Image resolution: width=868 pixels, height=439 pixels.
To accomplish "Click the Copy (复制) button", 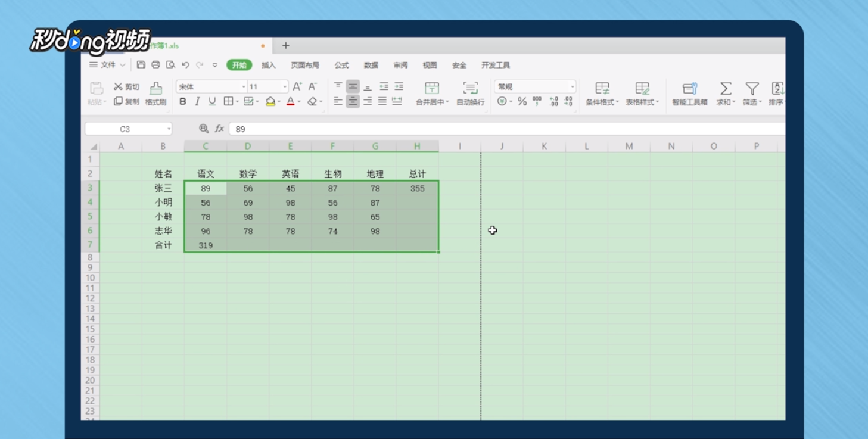I will [126, 102].
